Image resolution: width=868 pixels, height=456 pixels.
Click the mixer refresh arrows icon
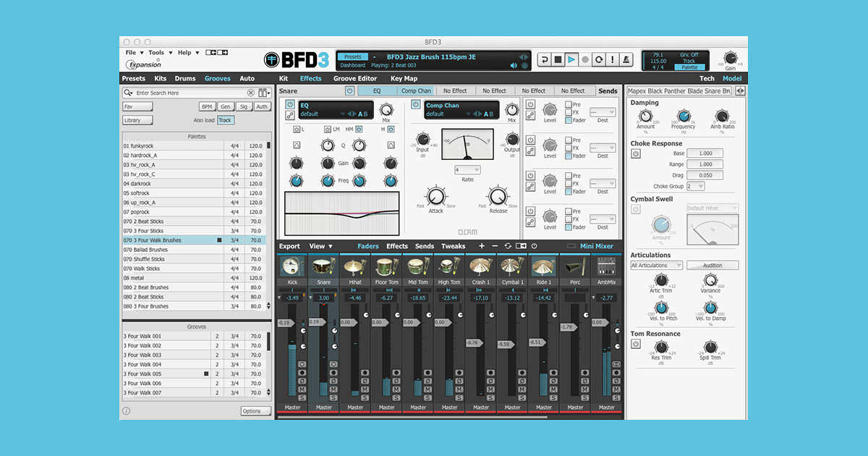click(x=508, y=246)
